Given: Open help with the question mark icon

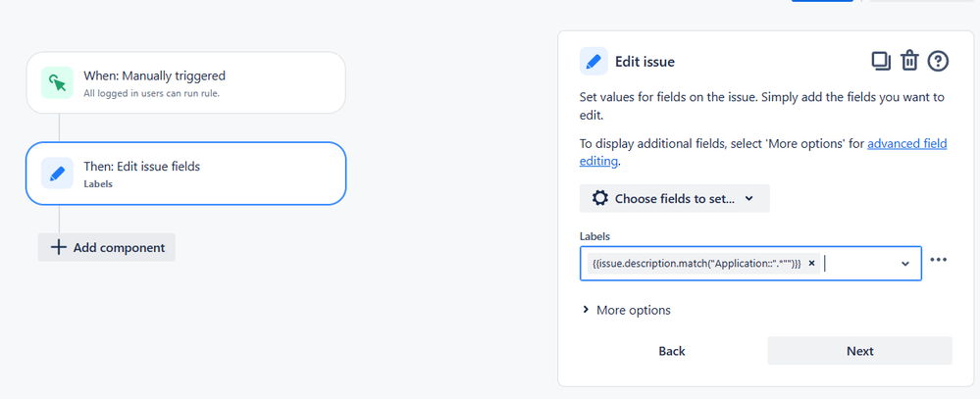Looking at the screenshot, I should point(939,61).
